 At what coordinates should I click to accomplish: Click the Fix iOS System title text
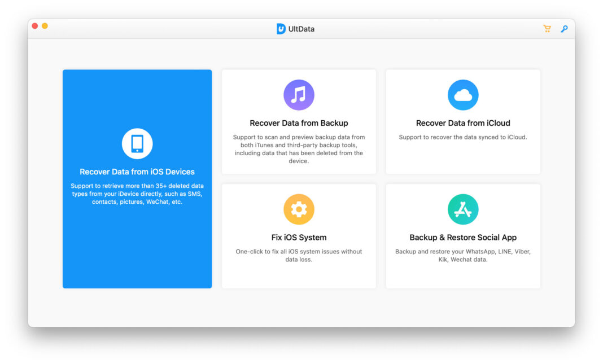299,238
